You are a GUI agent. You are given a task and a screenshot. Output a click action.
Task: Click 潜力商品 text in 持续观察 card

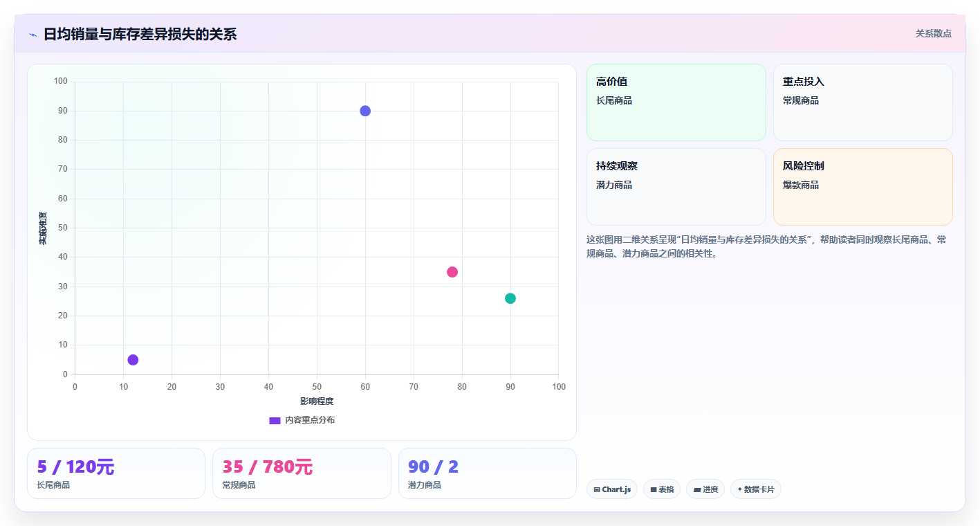click(x=614, y=185)
